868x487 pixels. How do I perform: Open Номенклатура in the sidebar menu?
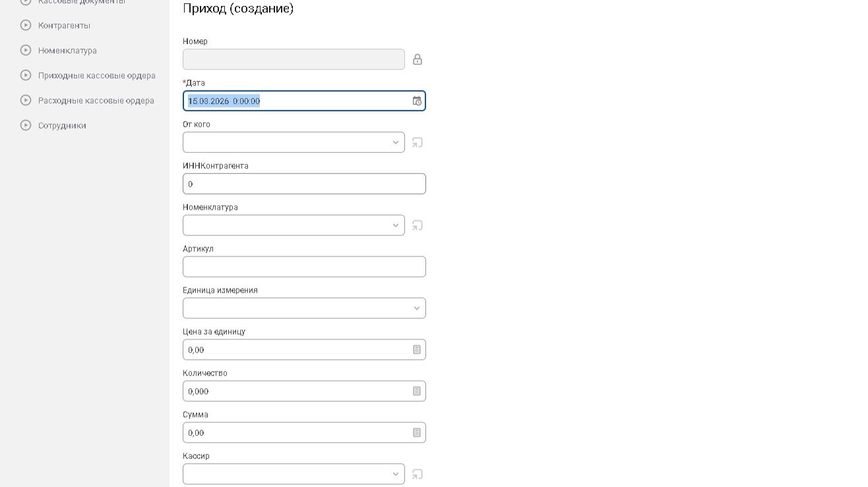[67, 51]
